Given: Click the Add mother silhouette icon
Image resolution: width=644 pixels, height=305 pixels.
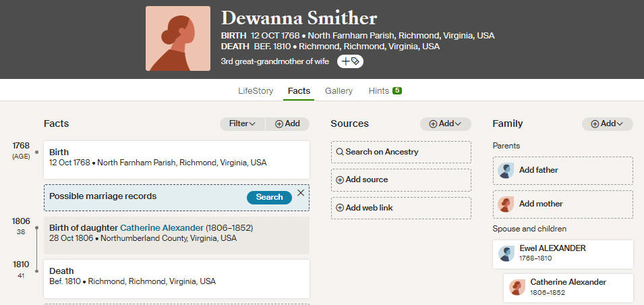Looking at the screenshot, I should (x=506, y=204).
